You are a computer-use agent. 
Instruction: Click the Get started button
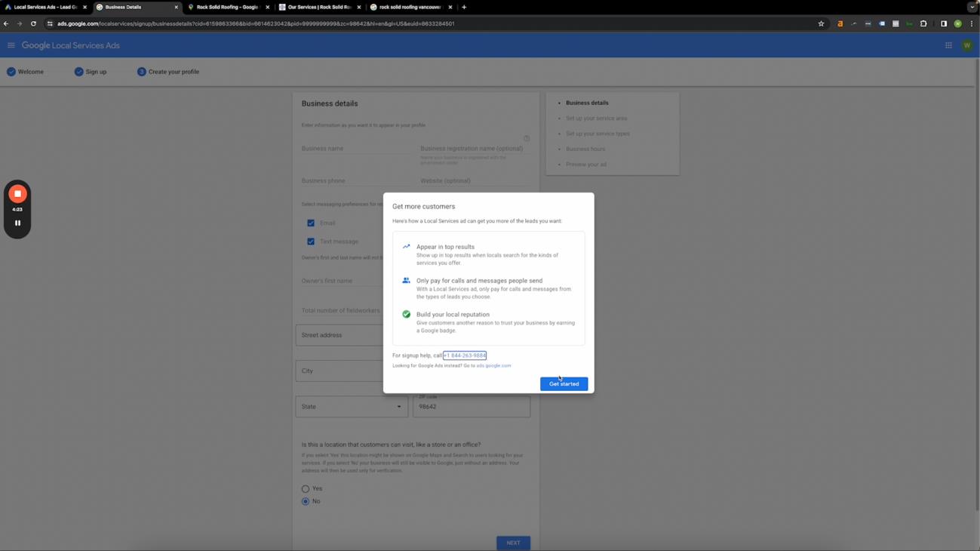(564, 384)
